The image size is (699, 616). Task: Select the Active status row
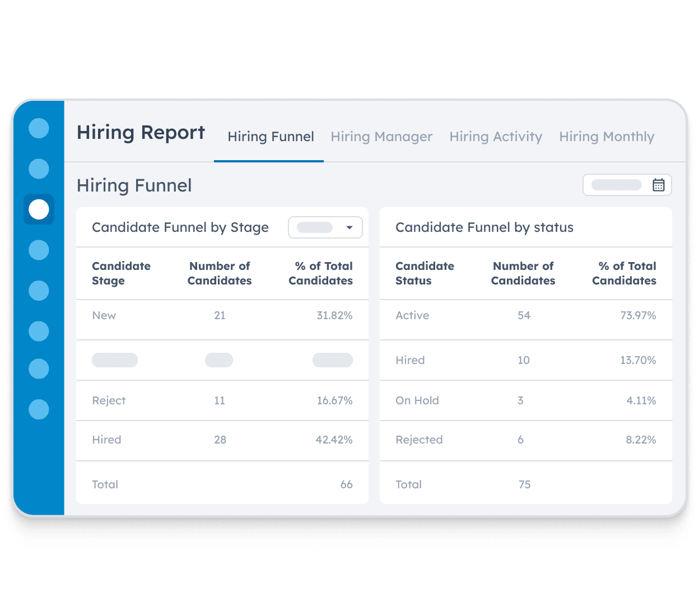pos(525,316)
